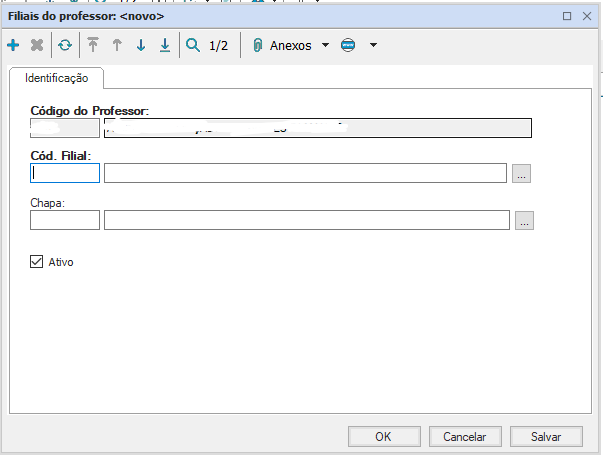603x456 pixels.
Task: Open the dropdown arrow after the blue icon
Action: [373, 45]
